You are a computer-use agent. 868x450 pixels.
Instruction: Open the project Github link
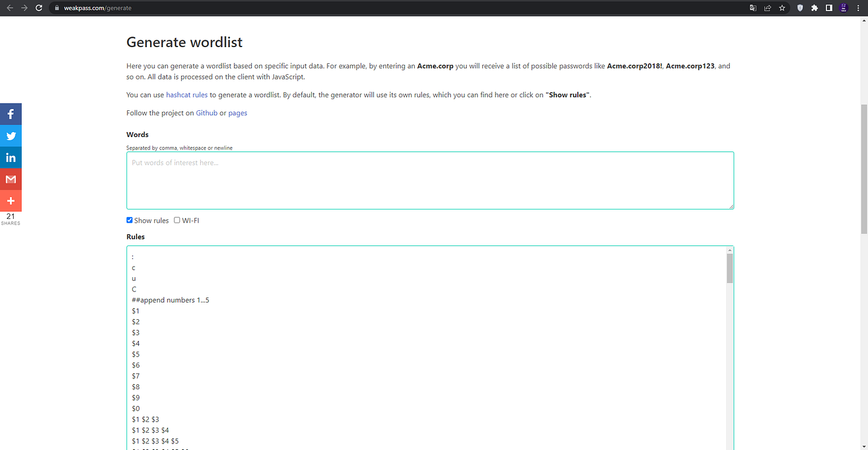coord(206,113)
